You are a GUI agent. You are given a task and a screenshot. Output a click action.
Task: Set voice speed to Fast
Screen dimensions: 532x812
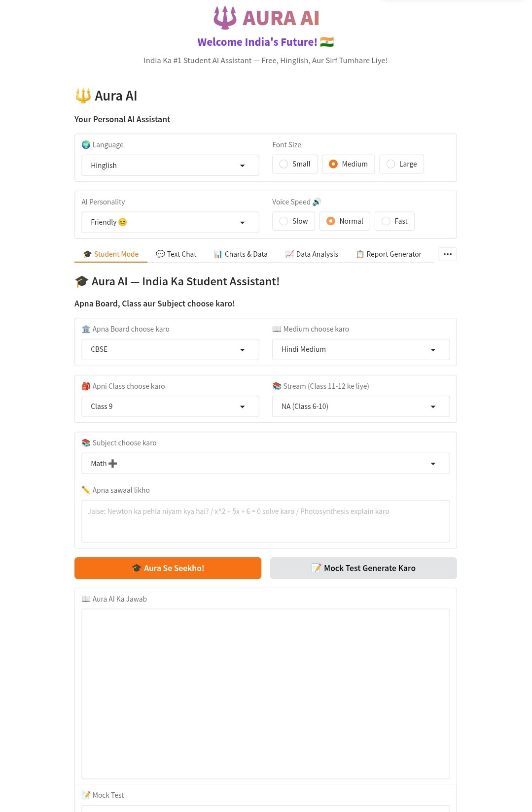coord(386,221)
